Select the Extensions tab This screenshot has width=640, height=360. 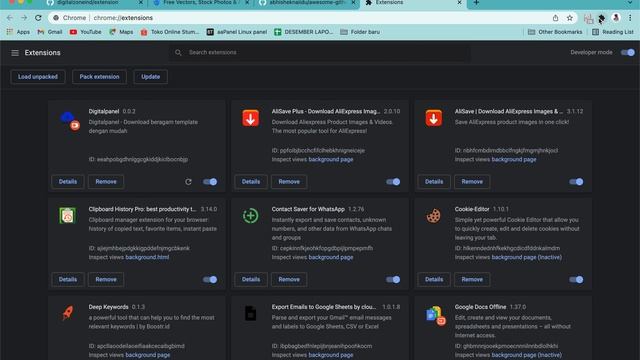coord(413,3)
